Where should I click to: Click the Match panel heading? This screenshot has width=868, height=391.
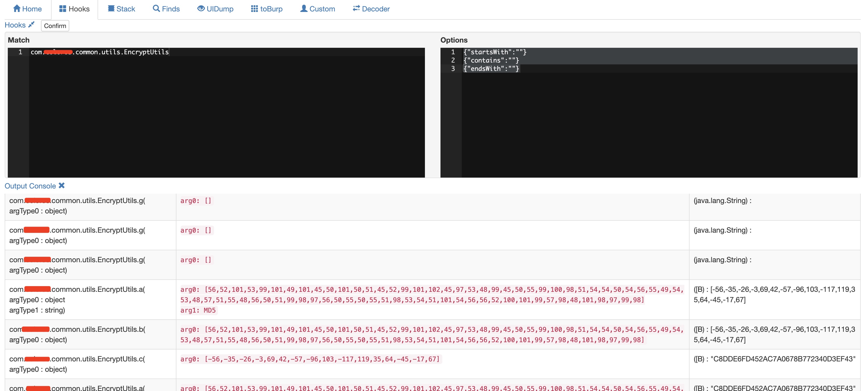(x=18, y=40)
